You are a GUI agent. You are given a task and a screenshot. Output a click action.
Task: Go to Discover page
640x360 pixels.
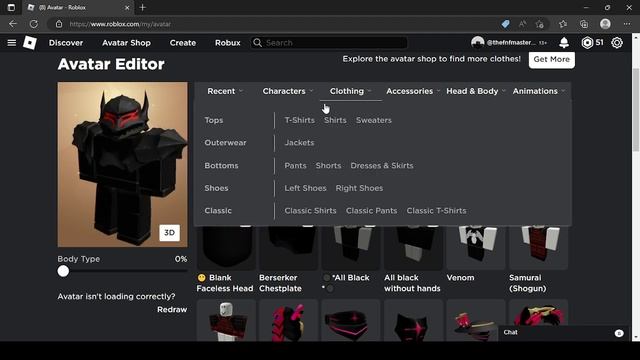pos(66,42)
